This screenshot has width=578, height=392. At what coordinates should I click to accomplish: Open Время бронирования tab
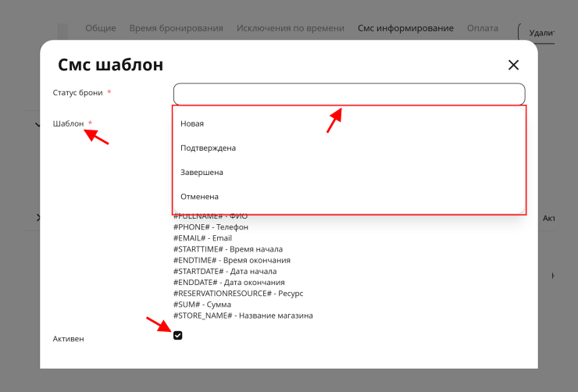click(177, 28)
